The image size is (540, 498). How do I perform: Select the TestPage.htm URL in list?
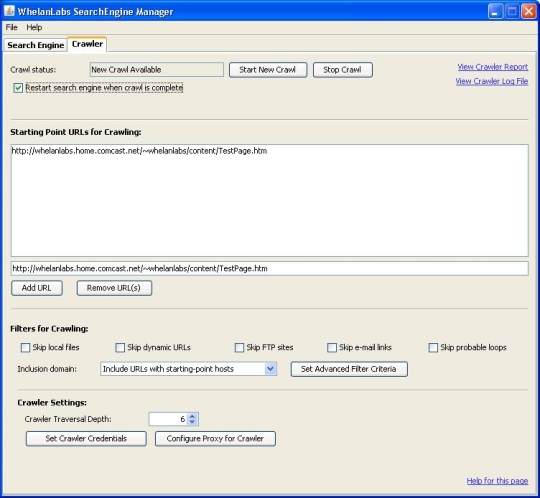139,151
